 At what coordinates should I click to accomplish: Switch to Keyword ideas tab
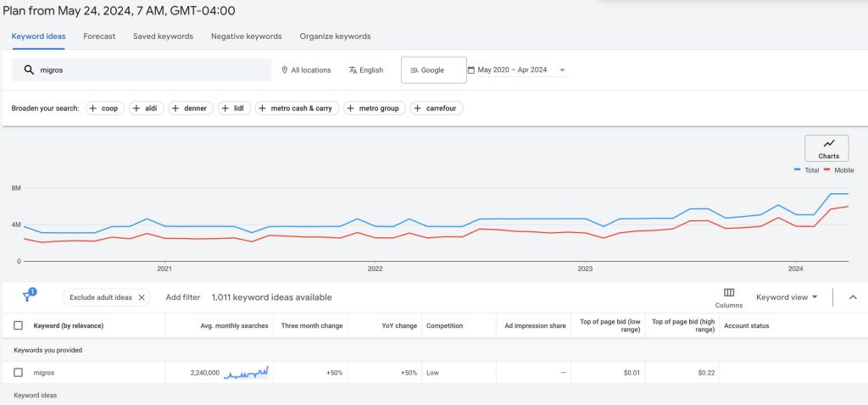tap(39, 36)
